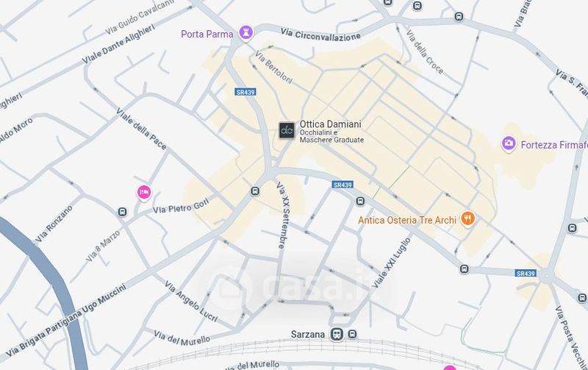The image size is (588, 370).
Task: Click the Via Circonvallazione street label
Action: pyautogui.click(x=320, y=34)
